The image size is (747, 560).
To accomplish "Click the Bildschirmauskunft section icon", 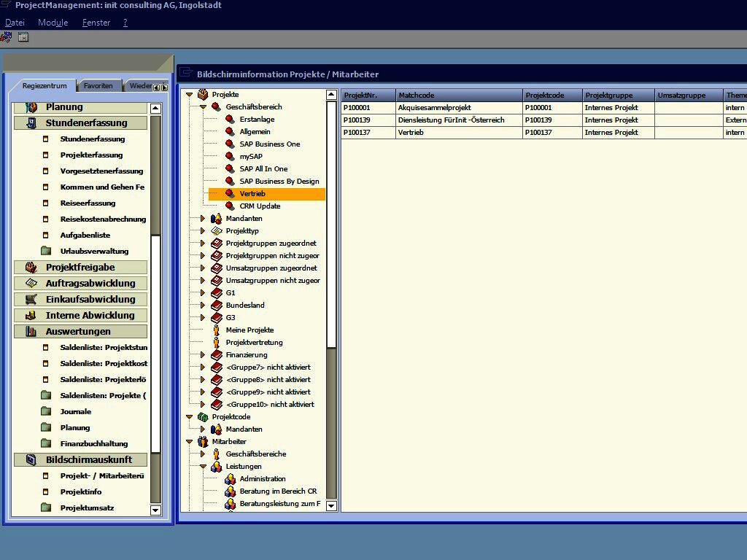I will pyautogui.click(x=31, y=460).
